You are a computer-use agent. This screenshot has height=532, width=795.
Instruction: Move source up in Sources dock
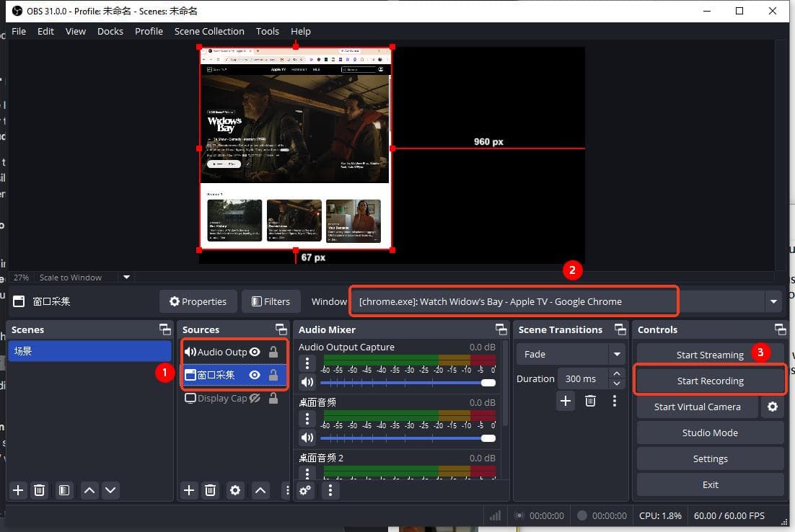tap(260, 490)
